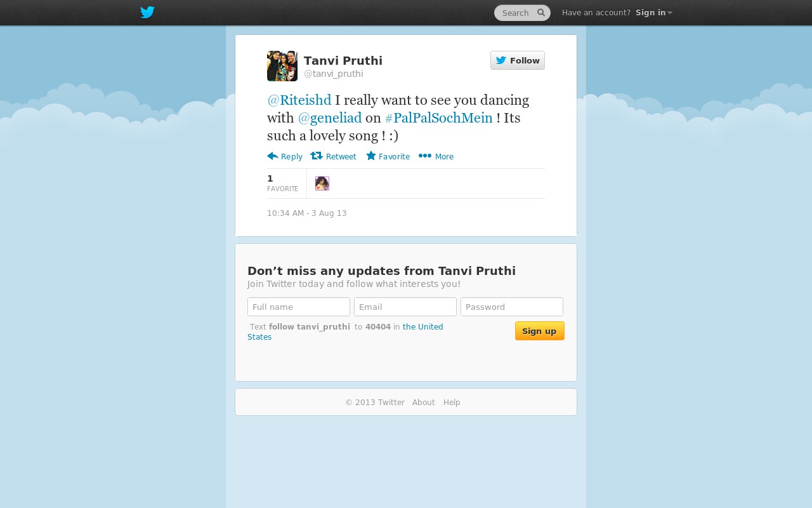Screen dimensions: 812x508
Task: Follow Tanvi Pruthi
Action: 518,60
